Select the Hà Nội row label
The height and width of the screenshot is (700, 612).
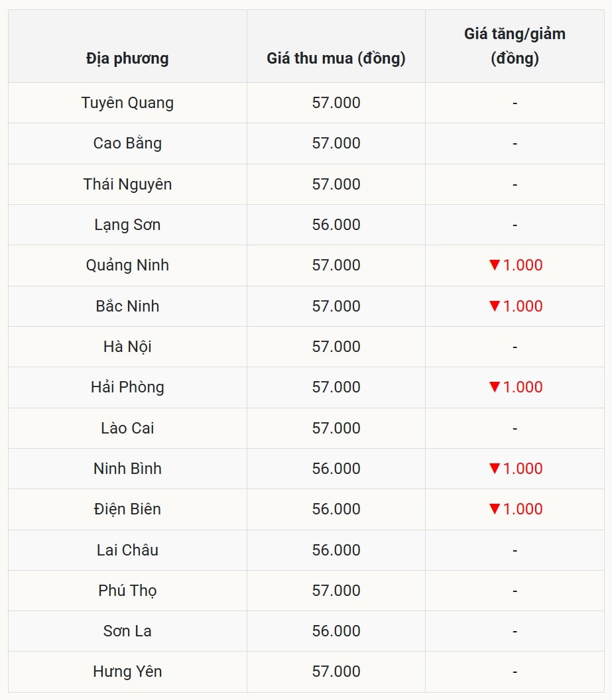127,347
